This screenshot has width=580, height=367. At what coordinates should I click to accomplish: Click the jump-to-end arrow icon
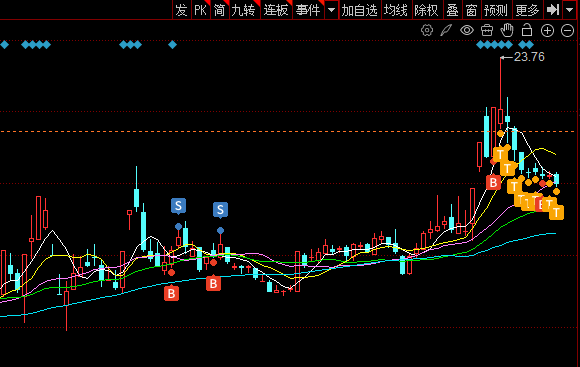[x=553, y=10]
